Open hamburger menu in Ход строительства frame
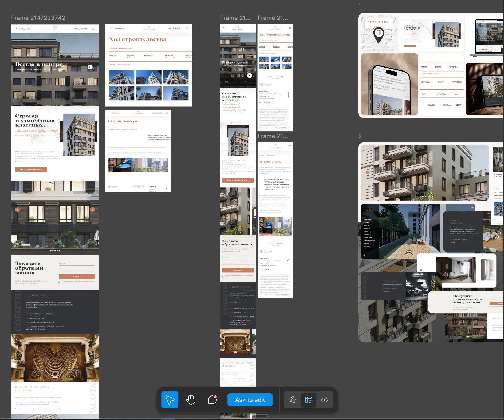This screenshot has height=420, width=504. tap(187, 28)
